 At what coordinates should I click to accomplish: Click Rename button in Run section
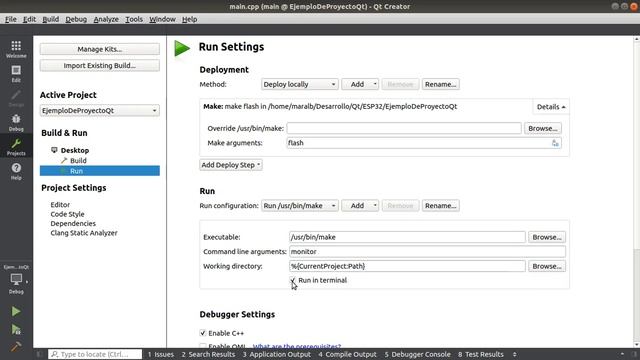click(440, 205)
